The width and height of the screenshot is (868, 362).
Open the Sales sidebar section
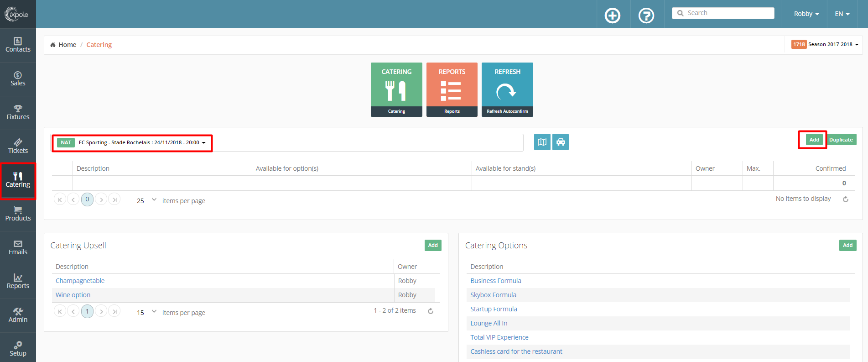18,79
